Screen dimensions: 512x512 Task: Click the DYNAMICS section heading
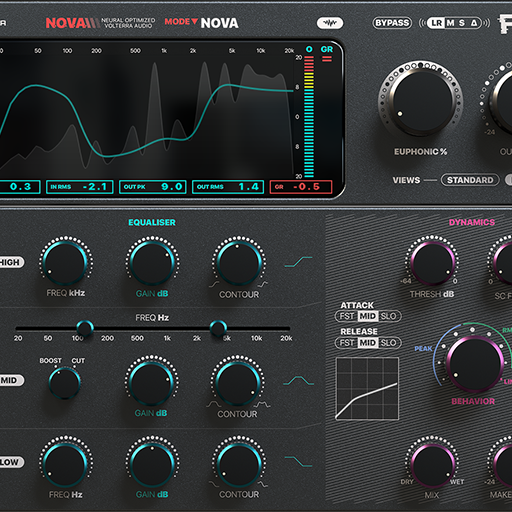(472, 222)
